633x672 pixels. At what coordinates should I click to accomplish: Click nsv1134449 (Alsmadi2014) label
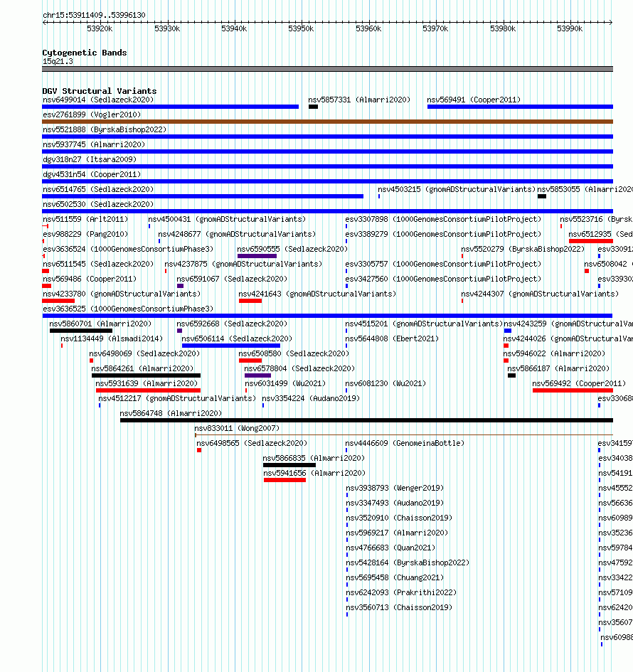112,339
